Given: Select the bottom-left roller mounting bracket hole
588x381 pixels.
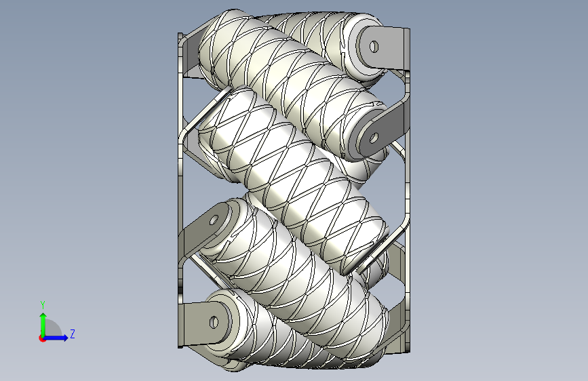Looking at the screenshot, I should pyautogui.click(x=214, y=322).
